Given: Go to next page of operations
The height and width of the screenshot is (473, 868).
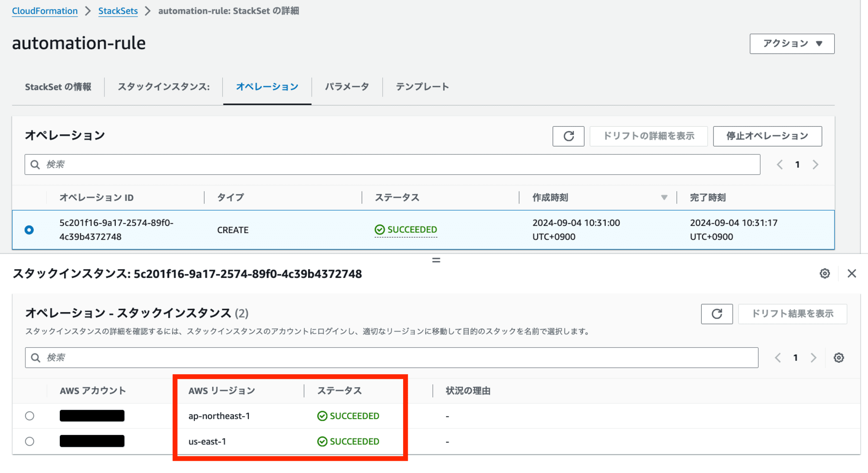Looking at the screenshot, I should click(815, 165).
